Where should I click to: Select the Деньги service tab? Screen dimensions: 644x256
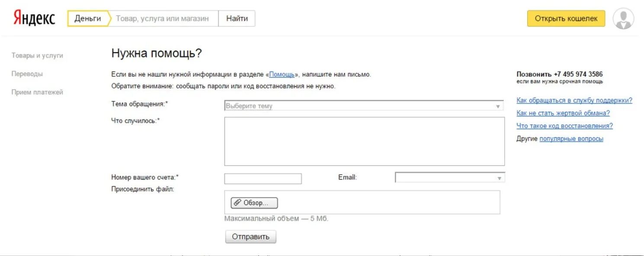88,19
